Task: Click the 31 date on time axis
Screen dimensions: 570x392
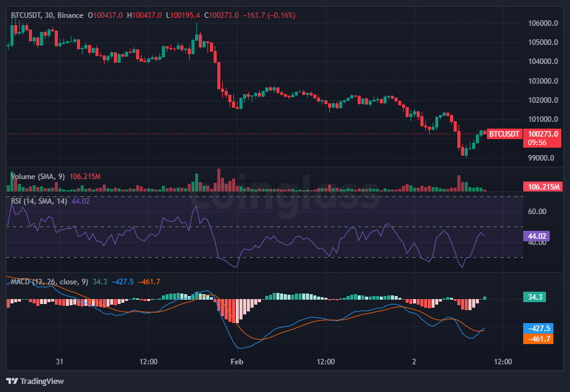Action: tap(60, 361)
